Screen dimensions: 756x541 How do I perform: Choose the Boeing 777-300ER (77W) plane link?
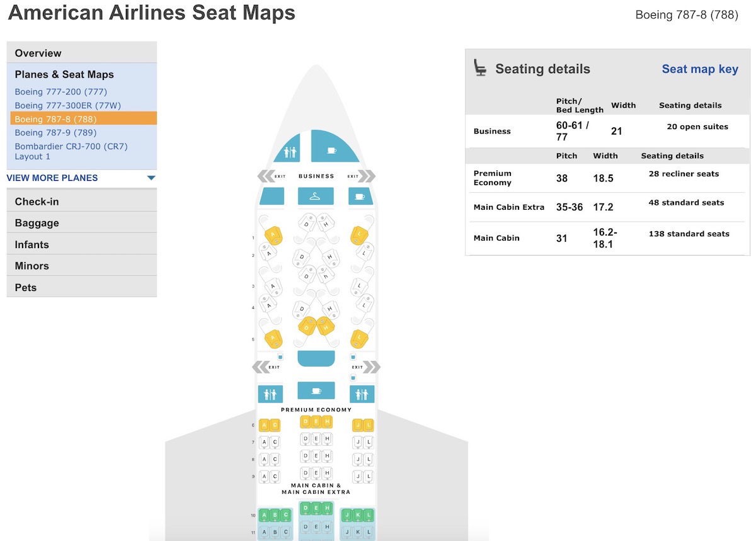click(x=67, y=105)
